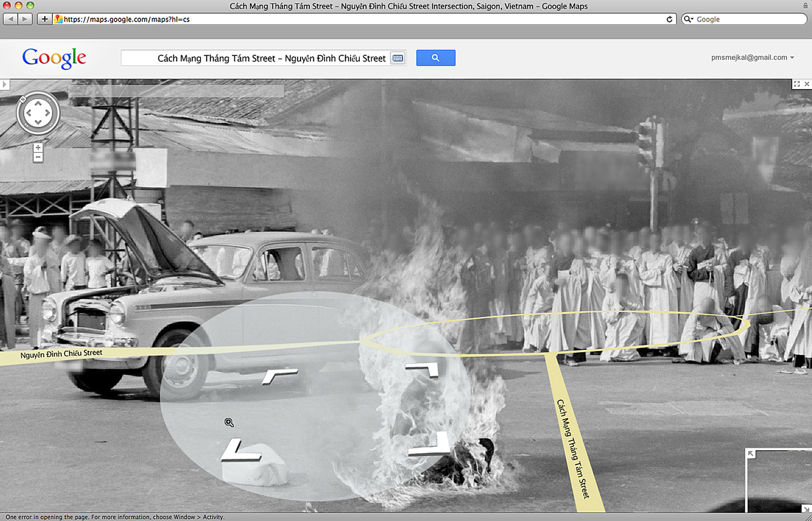Rotate Street View right with compass arrow
The image size is (812, 521).
[47, 113]
